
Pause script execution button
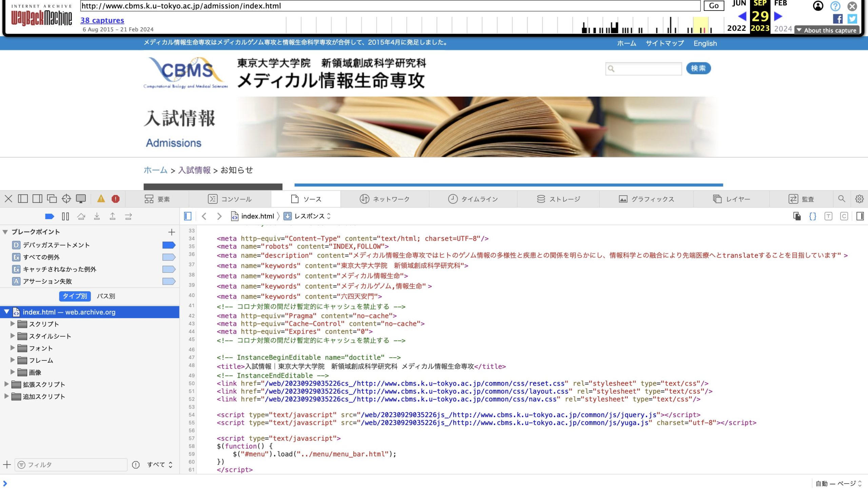click(65, 216)
